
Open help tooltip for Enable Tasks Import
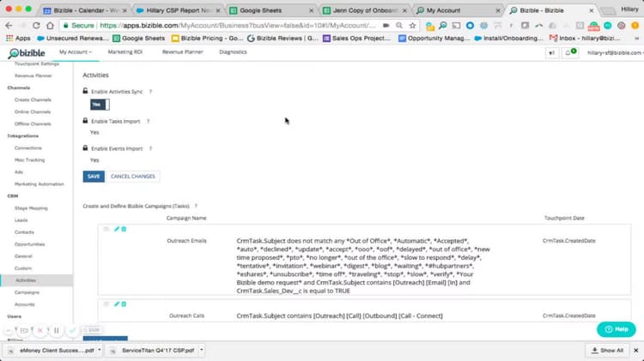148,122
